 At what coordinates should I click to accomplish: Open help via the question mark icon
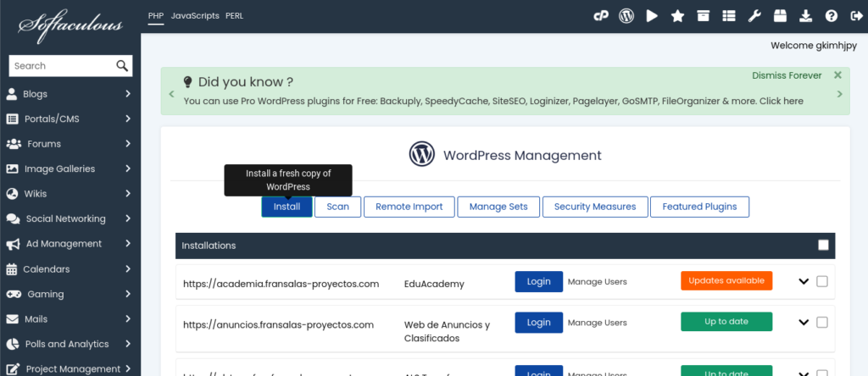coord(831,16)
